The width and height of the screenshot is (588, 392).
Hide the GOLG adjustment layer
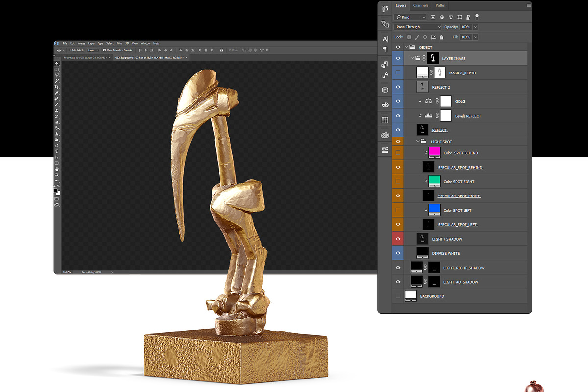(398, 101)
